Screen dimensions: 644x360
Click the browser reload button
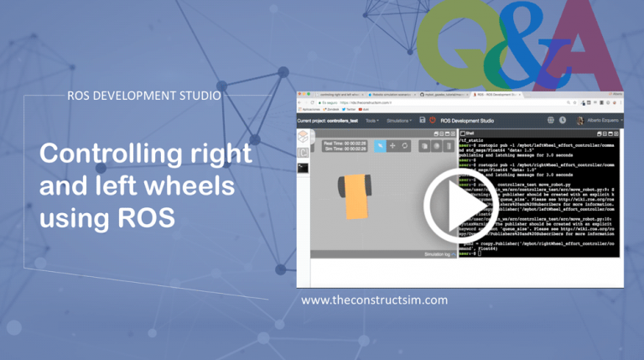[313, 102]
